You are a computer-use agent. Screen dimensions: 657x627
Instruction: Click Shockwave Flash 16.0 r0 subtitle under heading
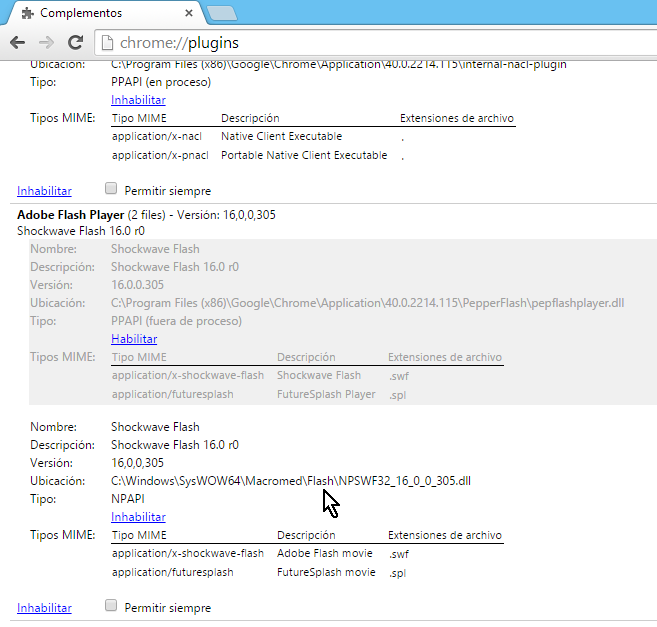[x=81, y=231]
